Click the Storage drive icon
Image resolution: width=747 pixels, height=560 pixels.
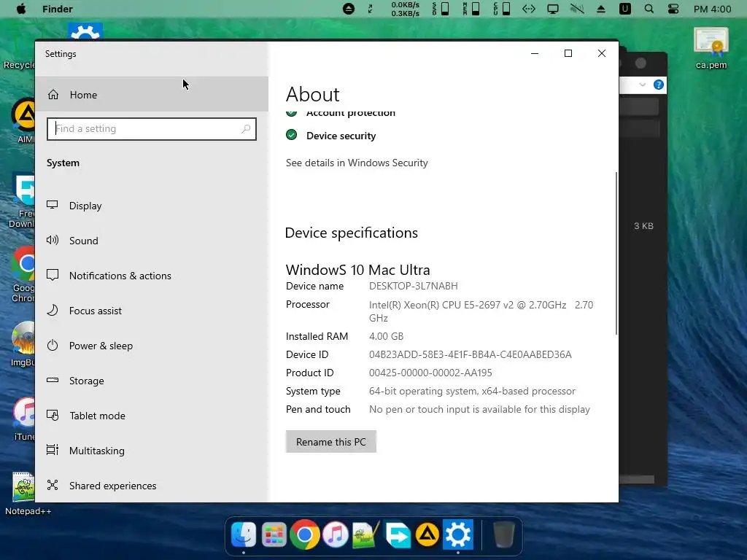(53, 380)
